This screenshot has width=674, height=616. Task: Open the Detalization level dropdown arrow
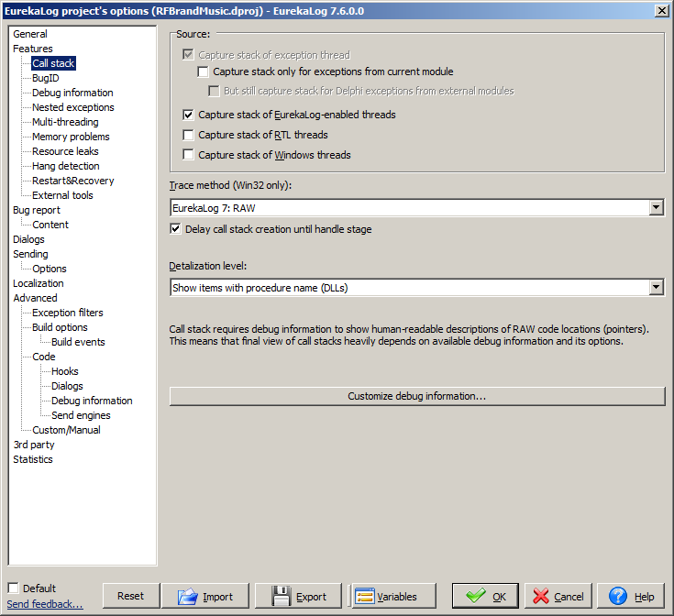coord(656,288)
